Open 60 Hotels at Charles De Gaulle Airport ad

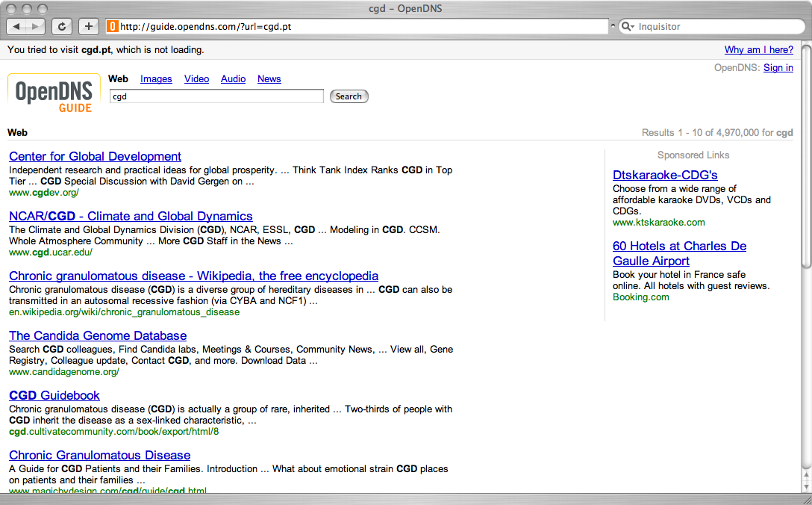[679, 253]
